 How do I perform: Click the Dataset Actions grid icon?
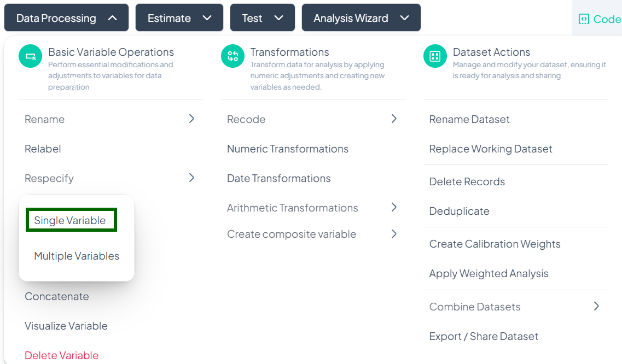435,56
